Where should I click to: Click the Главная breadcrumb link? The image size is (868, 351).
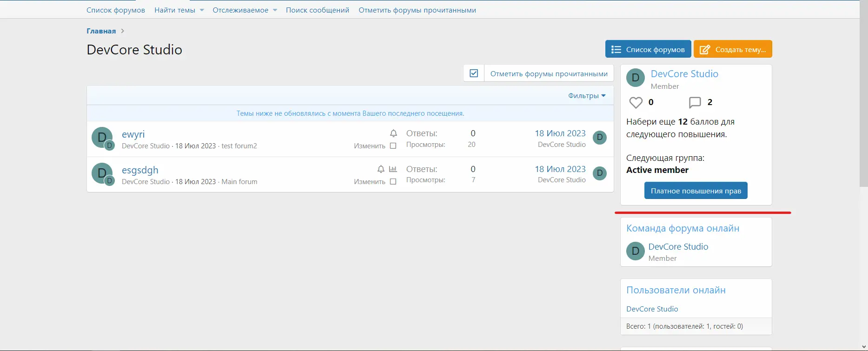click(x=101, y=31)
